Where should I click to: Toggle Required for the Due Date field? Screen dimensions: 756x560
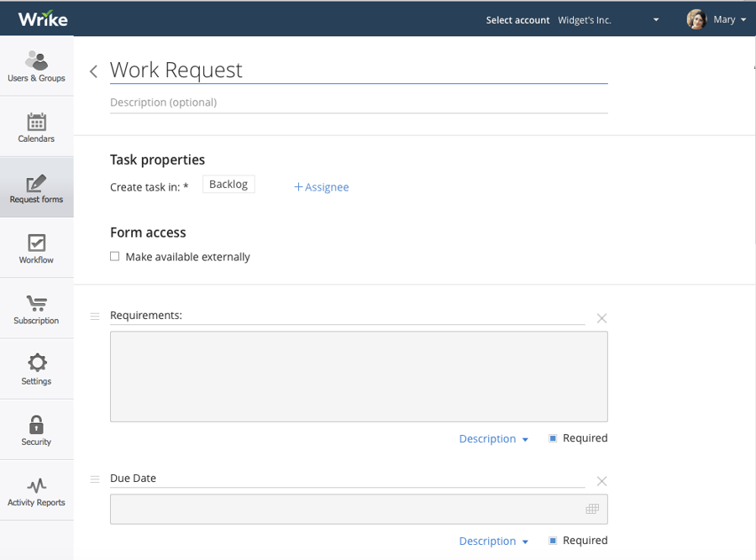tap(553, 540)
